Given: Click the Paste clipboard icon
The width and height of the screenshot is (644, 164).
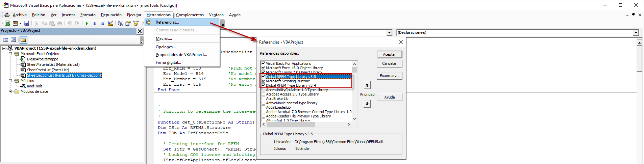Looking at the screenshot, I should (52, 23).
